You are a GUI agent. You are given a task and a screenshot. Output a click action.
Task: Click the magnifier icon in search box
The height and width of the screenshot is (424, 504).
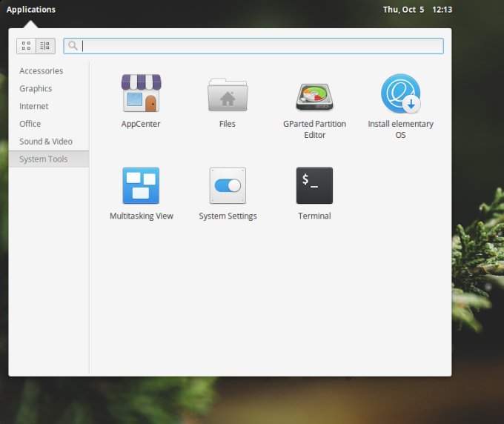[73, 46]
